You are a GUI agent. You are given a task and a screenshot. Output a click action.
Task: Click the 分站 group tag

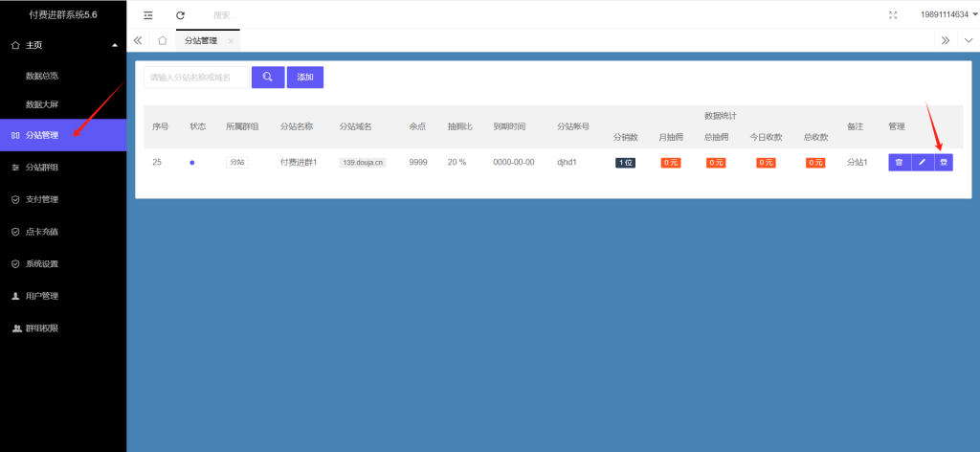[x=237, y=163]
